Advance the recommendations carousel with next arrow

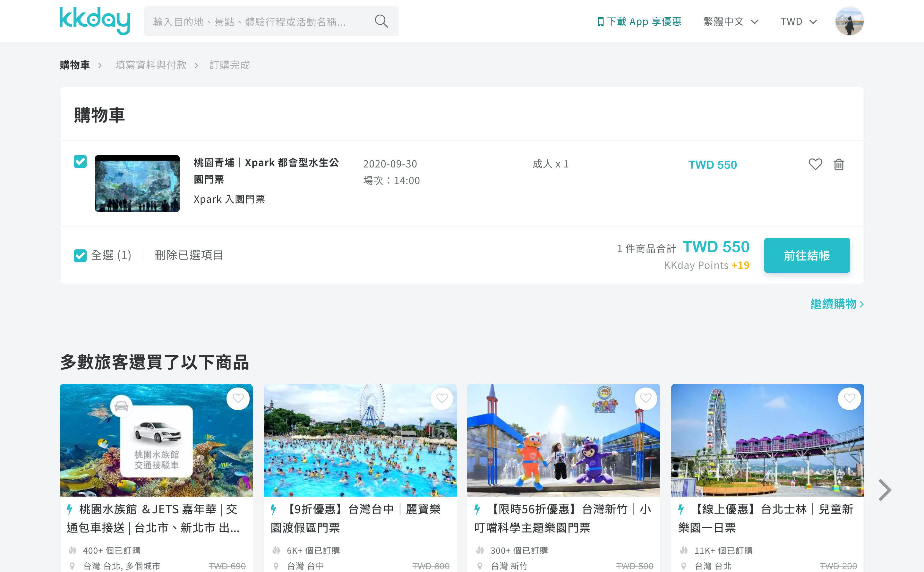point(885,490)
